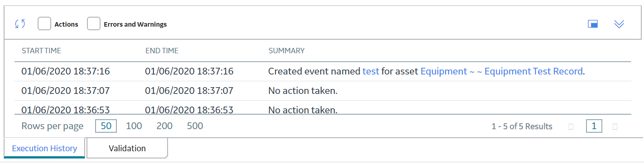Switch to the Validation tab
The width and height of the screenshot is (644, 163).
click(127, 148)
